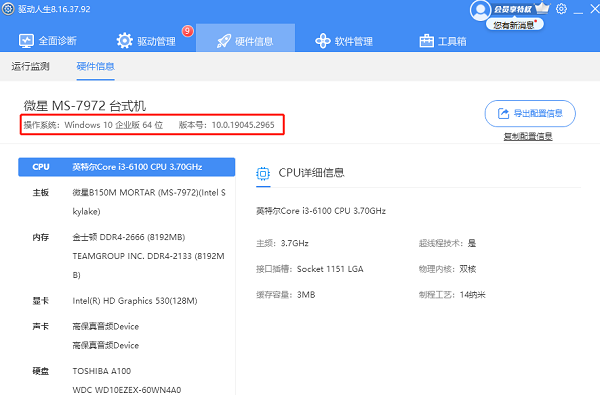The image size is (600, 395).
Task: Select the 硬件信息 sub-tab
Action: tap(95, 66)
